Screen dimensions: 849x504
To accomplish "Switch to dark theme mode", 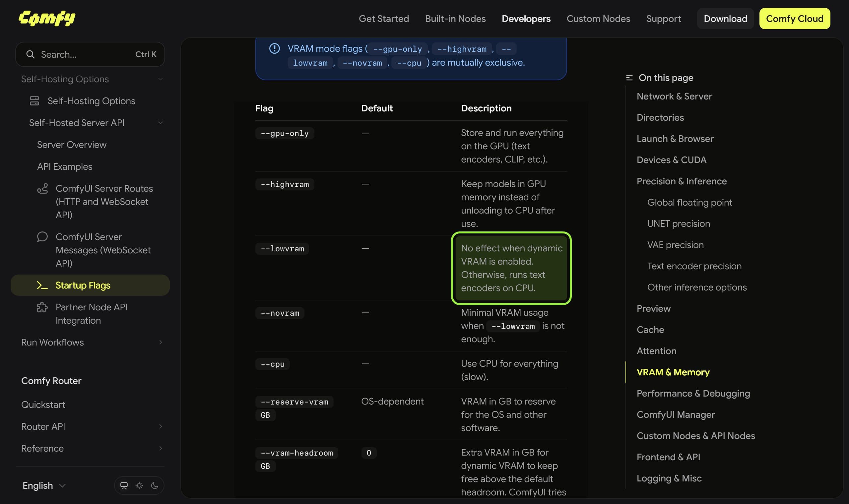I will (155, 485).
